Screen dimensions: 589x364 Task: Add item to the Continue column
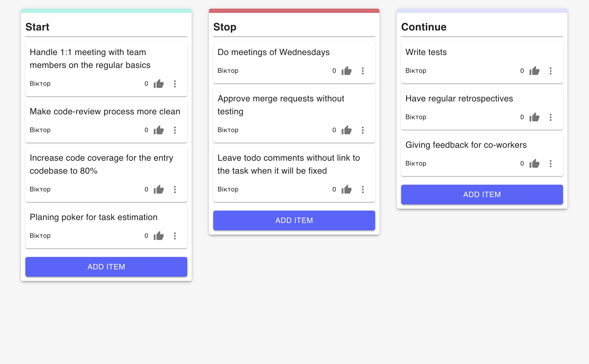[x=482, y=194]
